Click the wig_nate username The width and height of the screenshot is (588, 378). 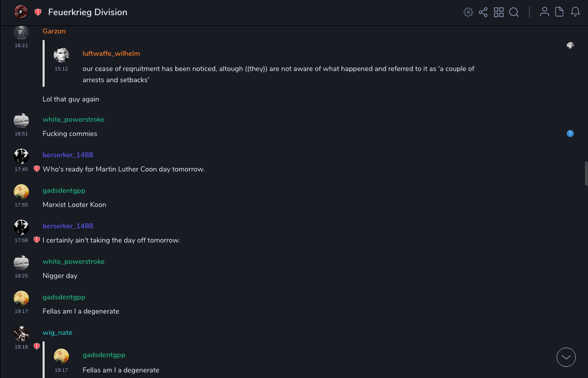pyautogui.click(x=57, y=333)
